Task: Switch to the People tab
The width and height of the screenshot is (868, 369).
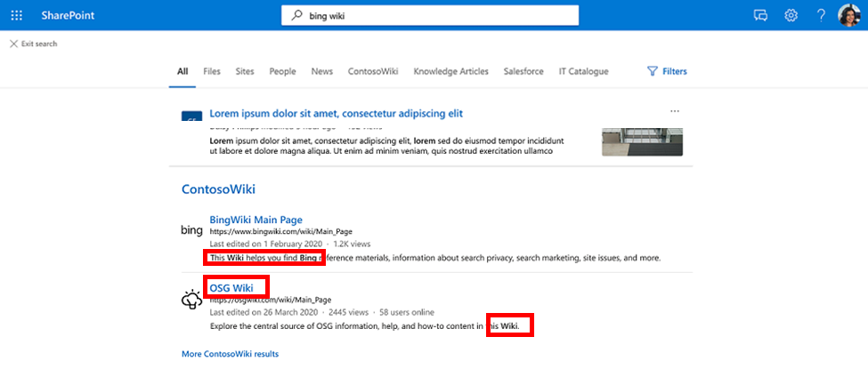Action: tap(282, 71)
